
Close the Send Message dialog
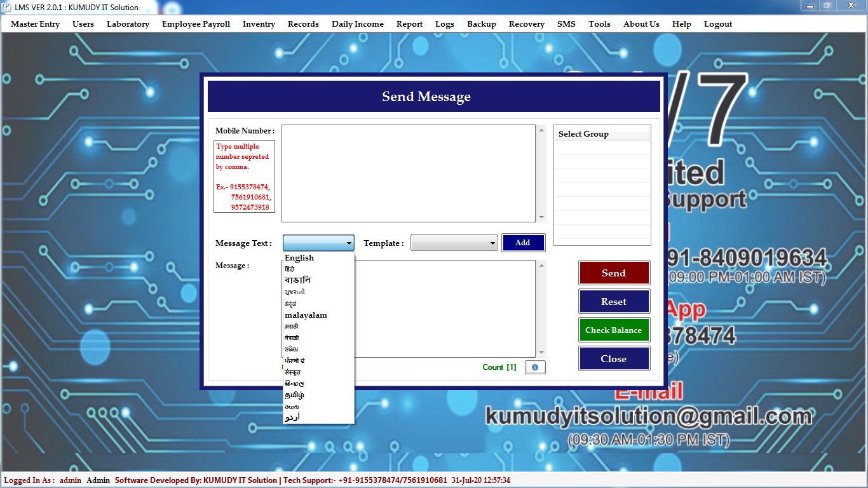click(x=614, y=359)
